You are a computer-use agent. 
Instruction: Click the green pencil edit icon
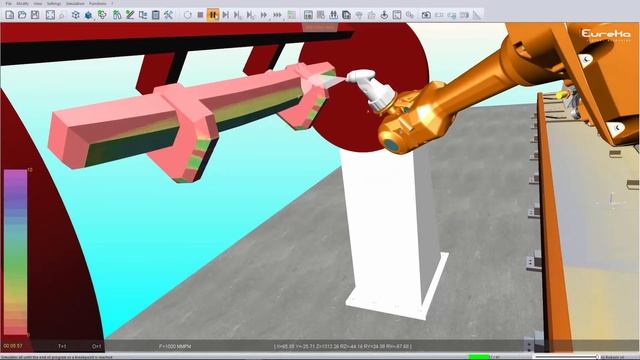[130, 15]
